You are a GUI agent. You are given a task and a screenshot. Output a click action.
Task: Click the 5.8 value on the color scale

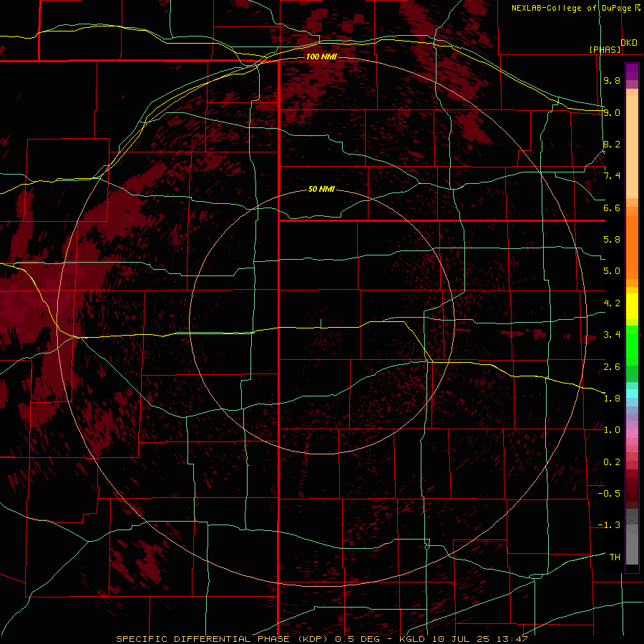612,240
